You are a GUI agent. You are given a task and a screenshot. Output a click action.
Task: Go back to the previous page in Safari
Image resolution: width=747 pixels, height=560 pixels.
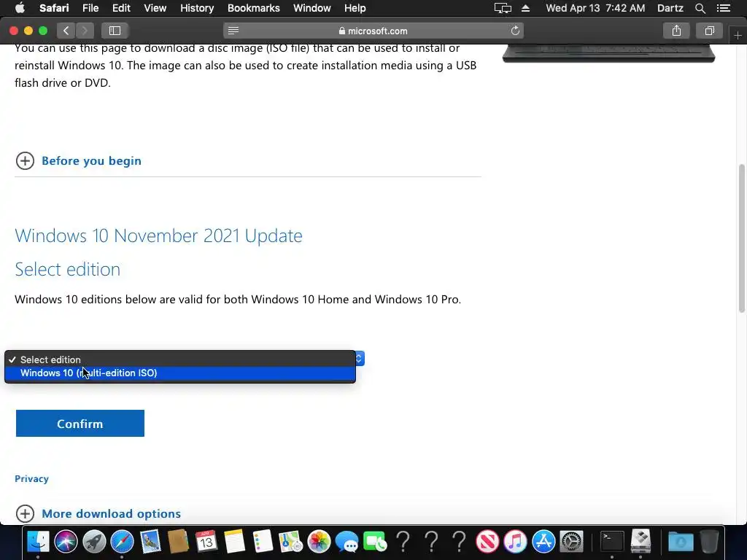tap(66, 31)
